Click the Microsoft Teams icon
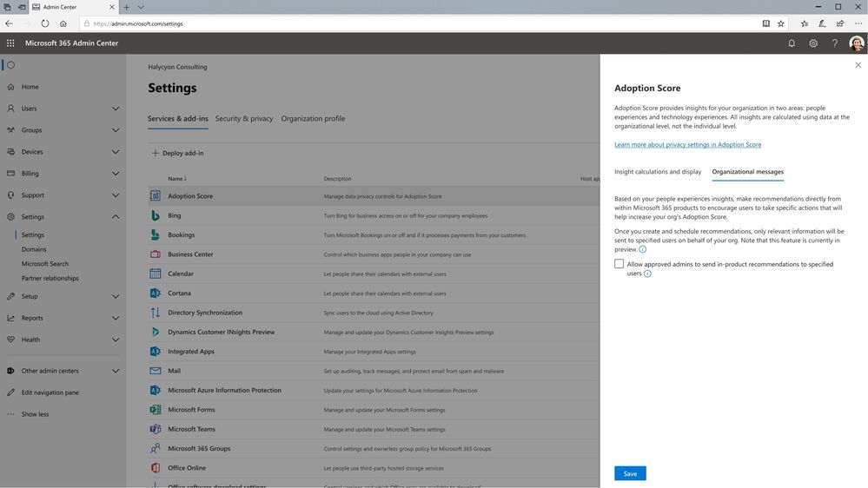Viewport: 868px width, 488px height. (x=156, y=429)
